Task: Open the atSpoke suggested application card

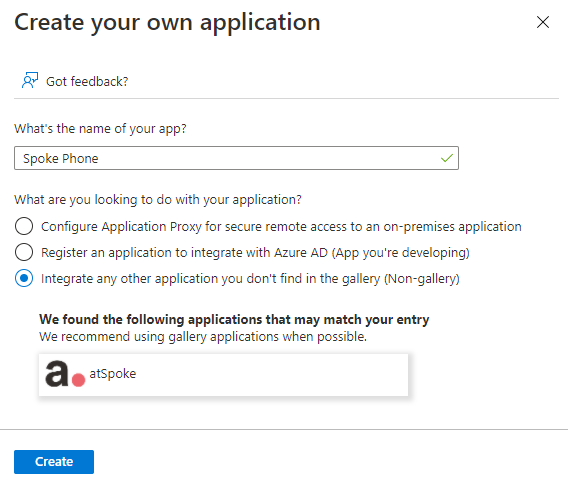Action: tap(224, 375)
